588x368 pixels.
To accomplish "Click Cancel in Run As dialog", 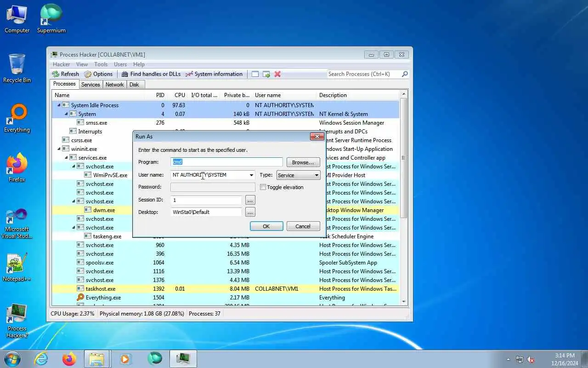I will click(303, 226).
